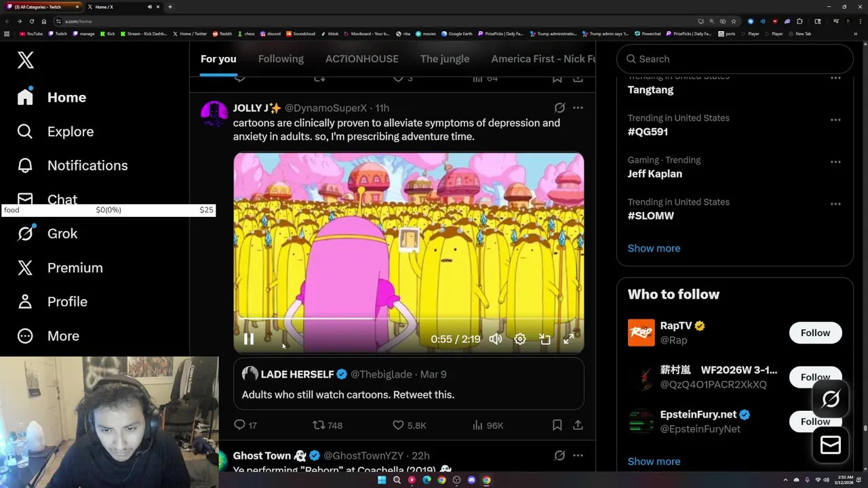Image resolution: width=868 pixels, height=488 pixels.
Task: Open floating messages envelope button
Action: (831, 445)
